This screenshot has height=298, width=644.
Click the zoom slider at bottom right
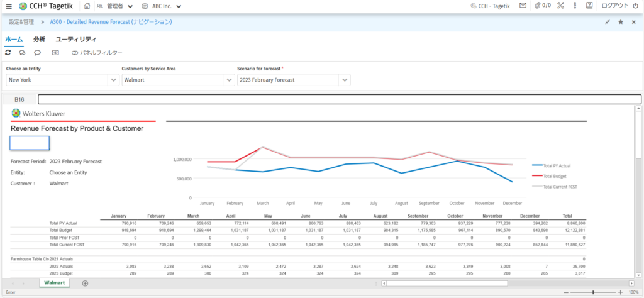coord(592,292)
